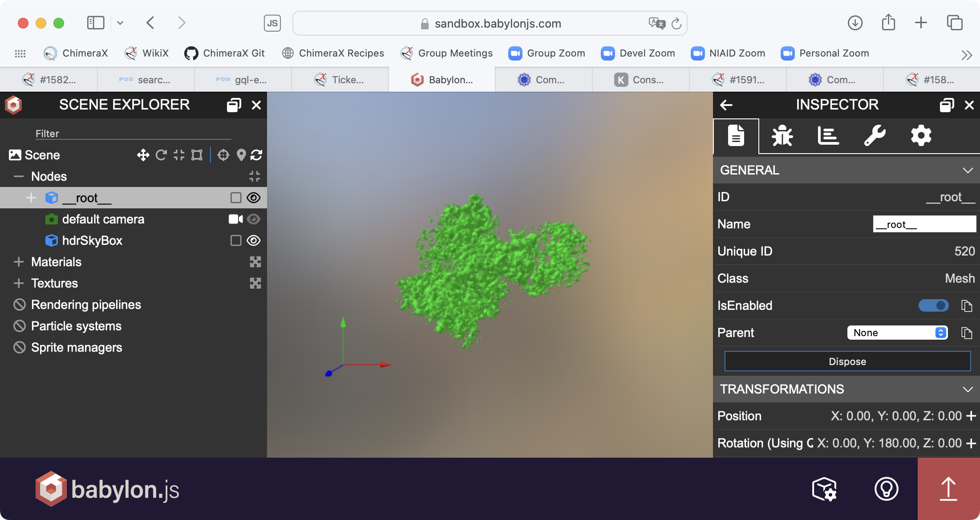Open the Statistics chart tab
The height and width of the screenshot is (520, 980).
pyautogui.click(x=828, y=136)
